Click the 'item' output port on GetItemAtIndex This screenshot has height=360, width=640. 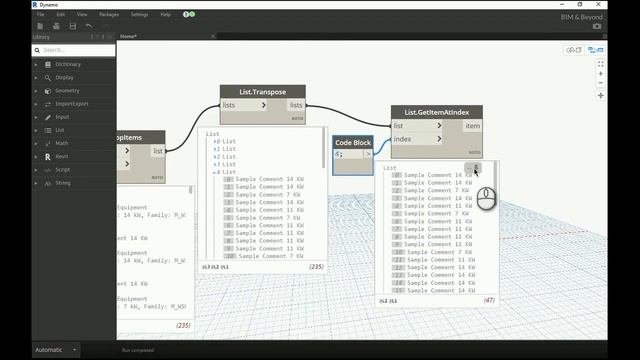472,126
